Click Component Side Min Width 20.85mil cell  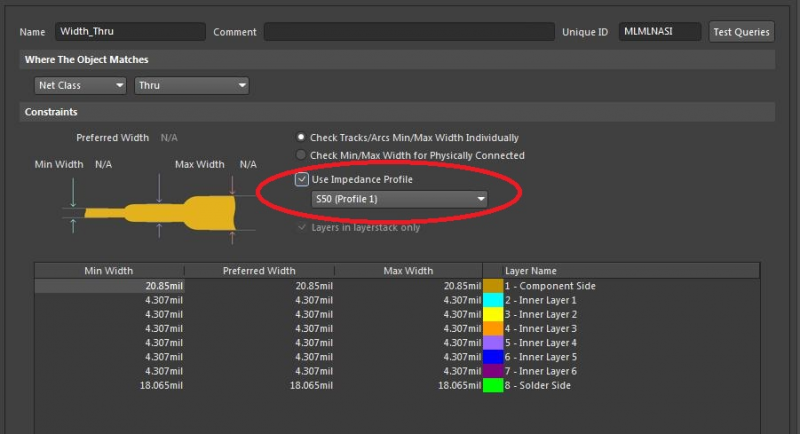pyautogui.click(x=109, y=286)
